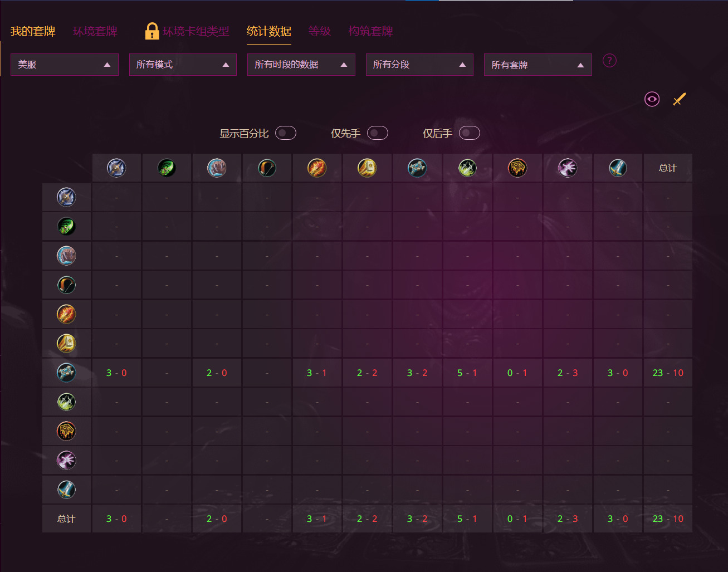The width and height of the screenshot is (728, 572).
Task: Select the Warlock row icon on the left
Action: point(66,460)
